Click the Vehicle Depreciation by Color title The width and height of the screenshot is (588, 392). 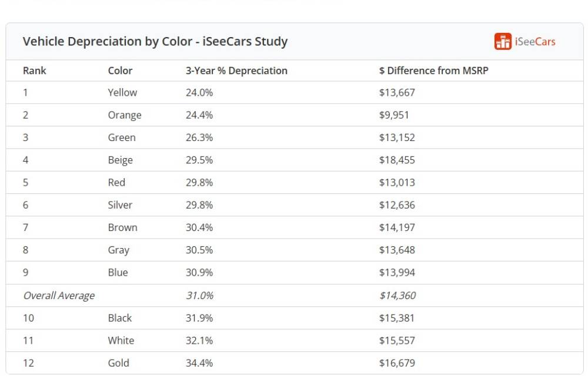pos(155,42)
